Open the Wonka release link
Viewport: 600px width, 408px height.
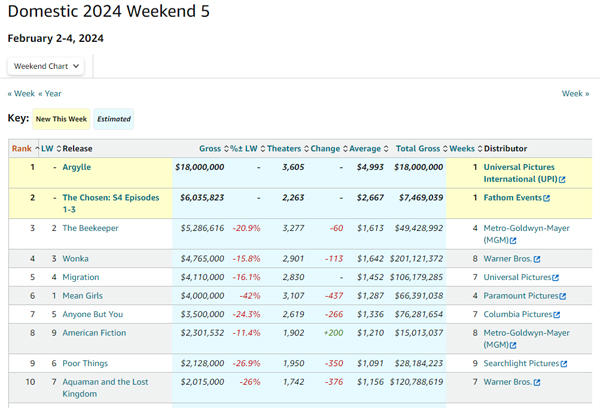[75, 259]
